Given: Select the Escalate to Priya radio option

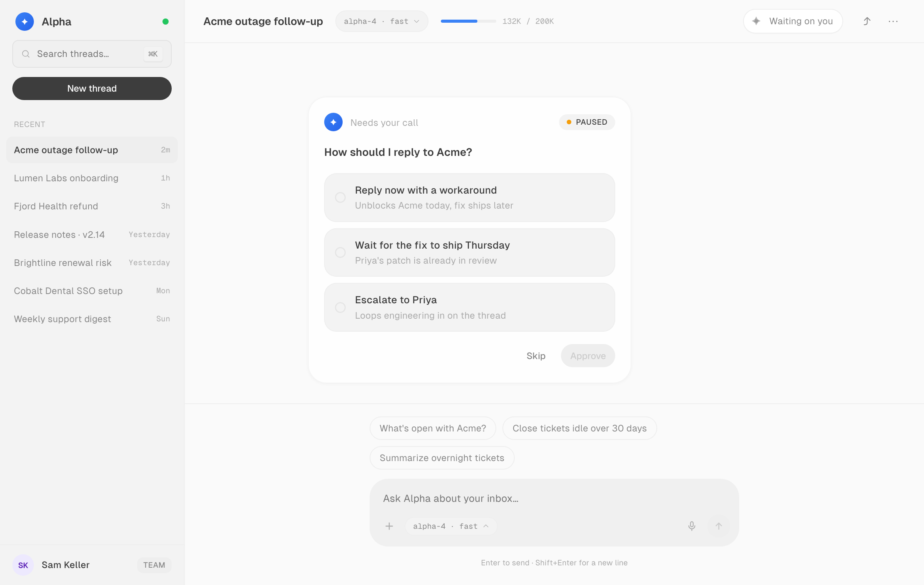Looking at the screenshot, I should [340, 308].
